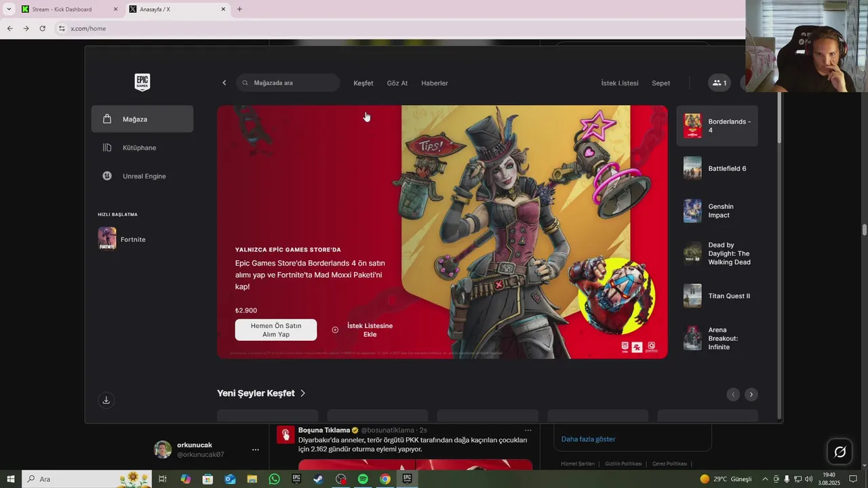Select Genshin Impact in featured list
The image size is (868, 488).
click(x=717, y=211)
